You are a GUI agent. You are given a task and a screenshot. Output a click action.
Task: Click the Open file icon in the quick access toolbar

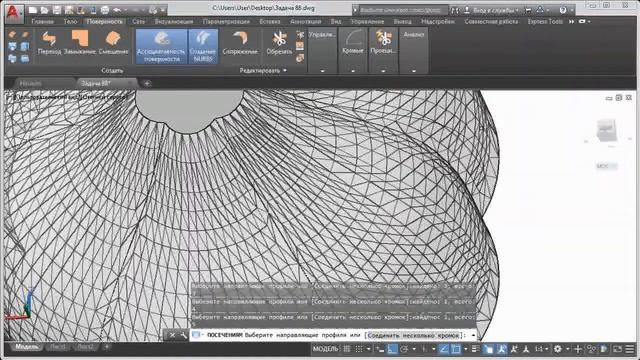(44, 10)
